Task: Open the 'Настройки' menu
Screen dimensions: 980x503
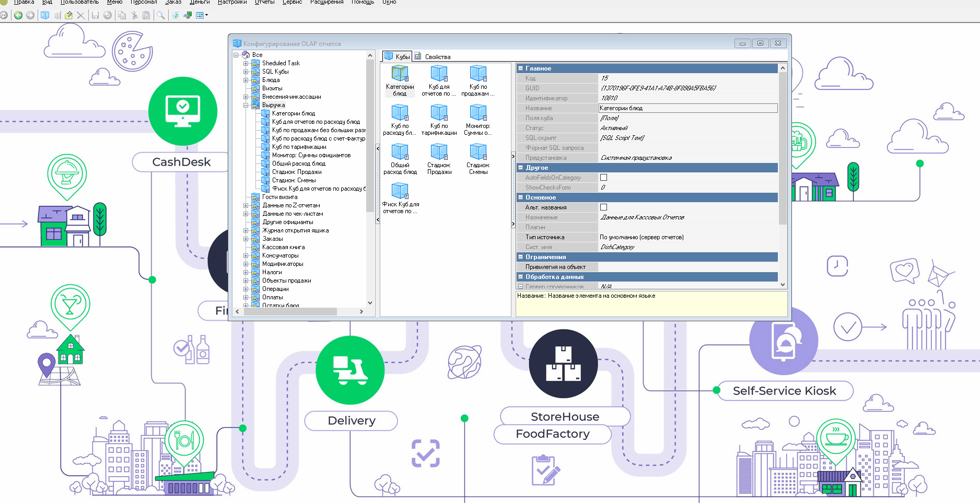Action: (x=232, y=2)
